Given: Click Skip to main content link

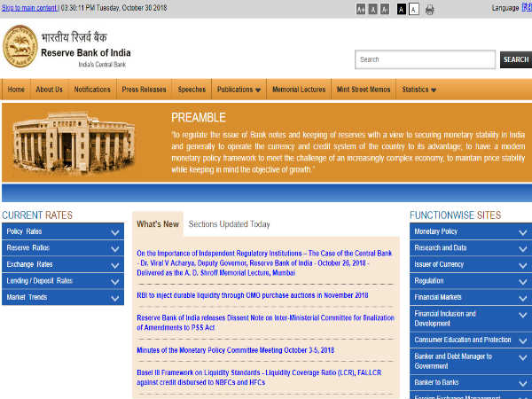Looking at the screenshot, I should tap(29, 8).
